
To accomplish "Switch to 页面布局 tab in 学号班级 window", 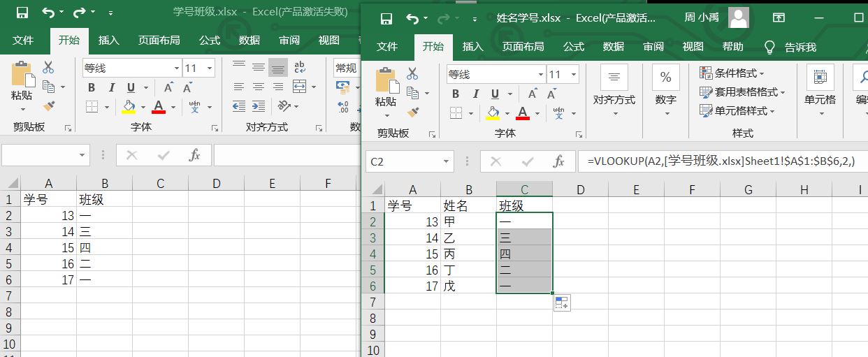I will point(159,41).
